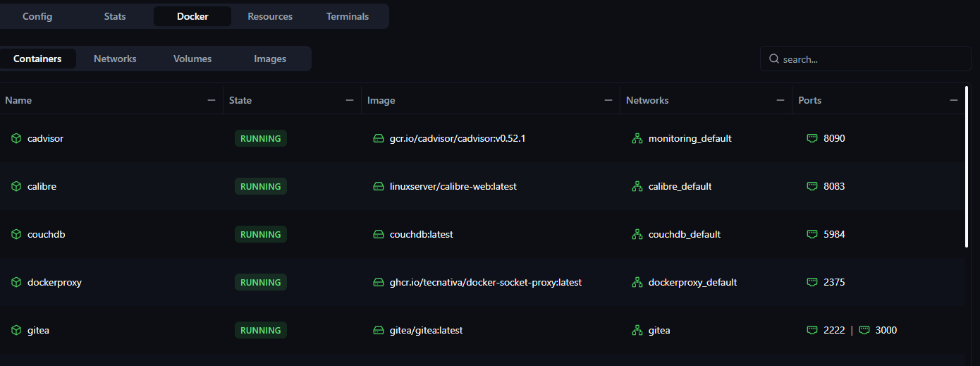Click the calibre_default network icon
Viewport: 980px width, 366px height.
pyautogui.click(x=637, y=187)
